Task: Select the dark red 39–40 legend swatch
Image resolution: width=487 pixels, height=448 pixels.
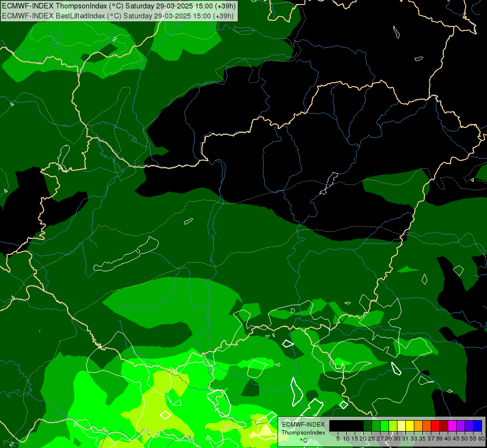Action: [x=444, y=426]
